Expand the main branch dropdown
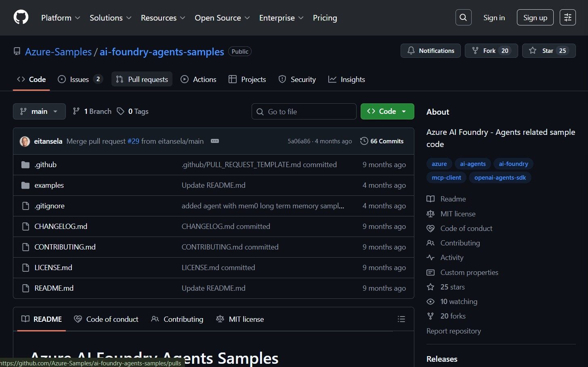This screenshot has height=367, width=588. tap(39, 111)
